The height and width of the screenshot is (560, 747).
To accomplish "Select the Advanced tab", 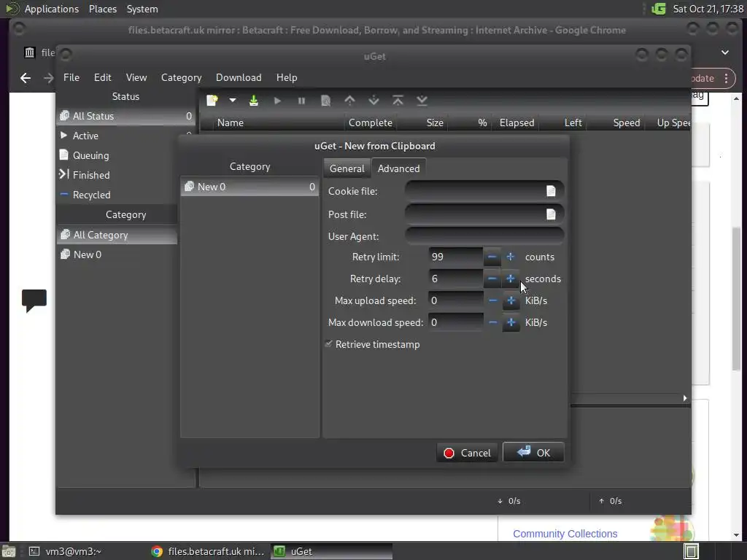I will [399, 168].
